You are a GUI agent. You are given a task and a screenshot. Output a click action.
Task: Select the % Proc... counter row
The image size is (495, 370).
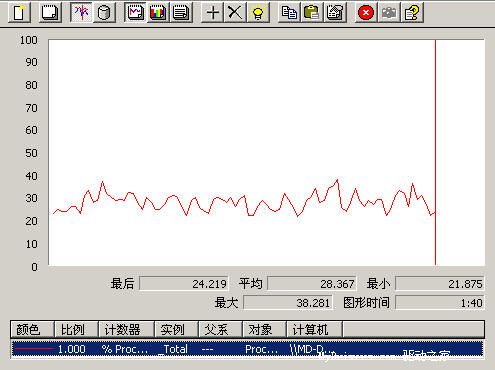pos(247,349)
